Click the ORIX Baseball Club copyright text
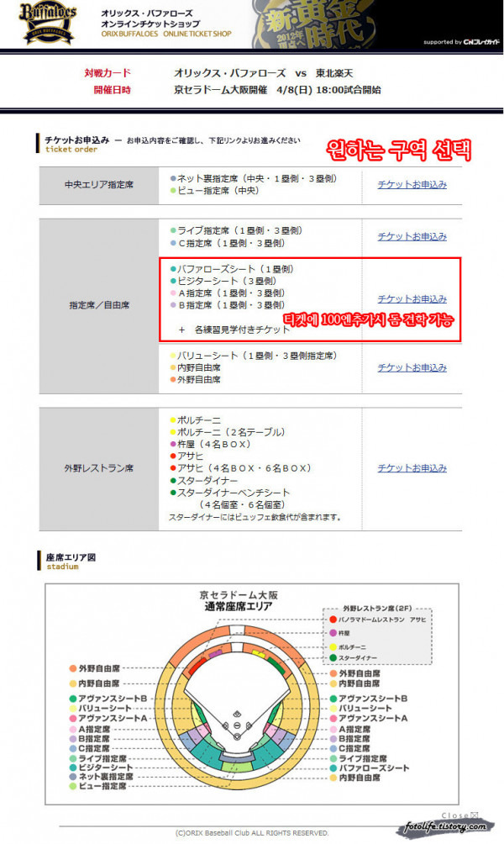The image size is (504, 844). (252, 833)
